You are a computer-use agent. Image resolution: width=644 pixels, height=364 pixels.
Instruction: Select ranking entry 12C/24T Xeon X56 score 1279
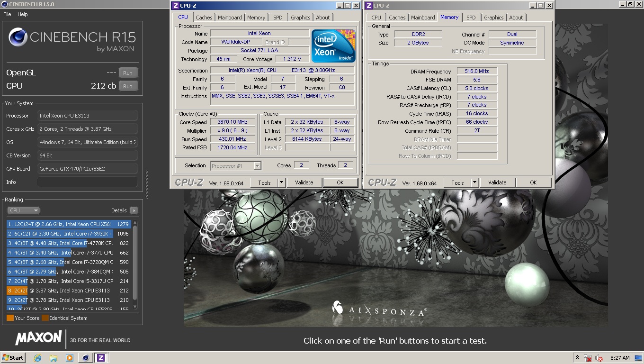pyautogui.click(x=69, y=224)
